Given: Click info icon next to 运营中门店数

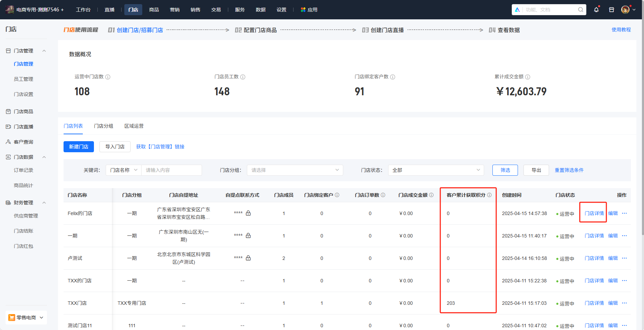Looking at the screenshot, I should tap(108, 77).
